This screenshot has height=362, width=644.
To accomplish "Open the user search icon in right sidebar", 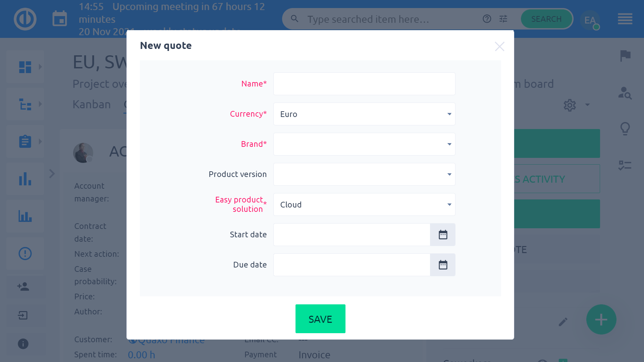I will point(625,93).
